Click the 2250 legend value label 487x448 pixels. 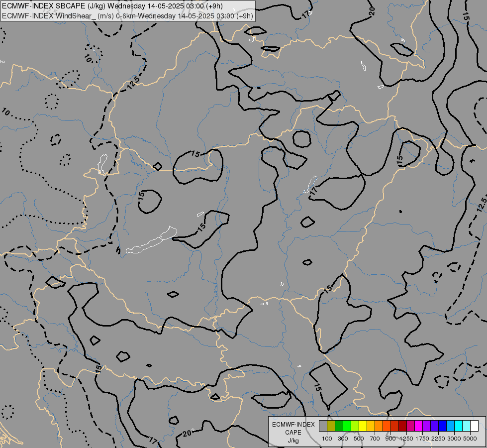[438, 439]
